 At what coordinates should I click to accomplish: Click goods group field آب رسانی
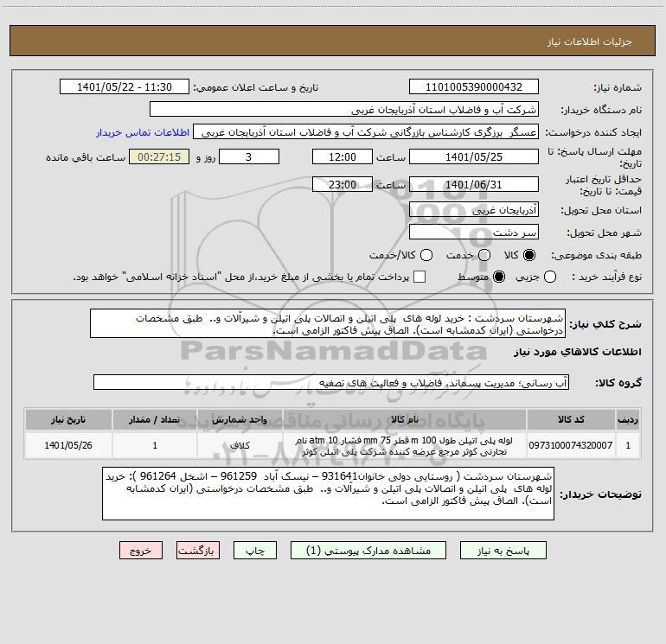pos(331,382)
